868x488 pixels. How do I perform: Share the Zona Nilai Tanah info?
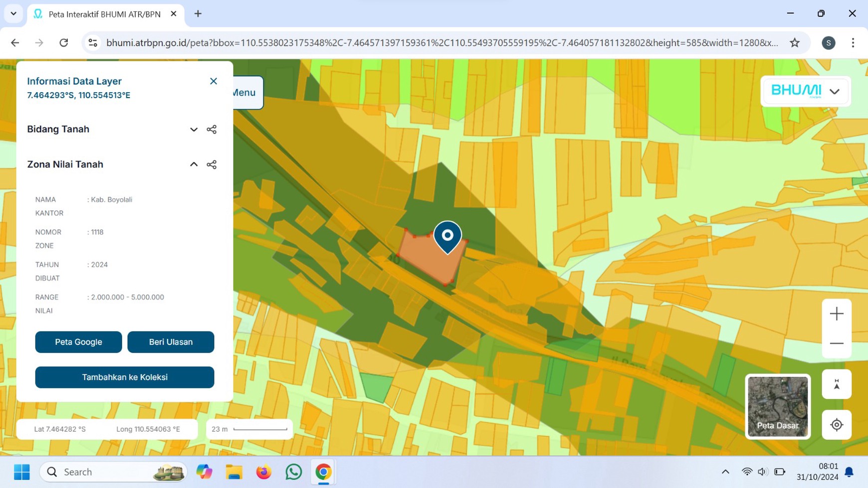(212, 164)
